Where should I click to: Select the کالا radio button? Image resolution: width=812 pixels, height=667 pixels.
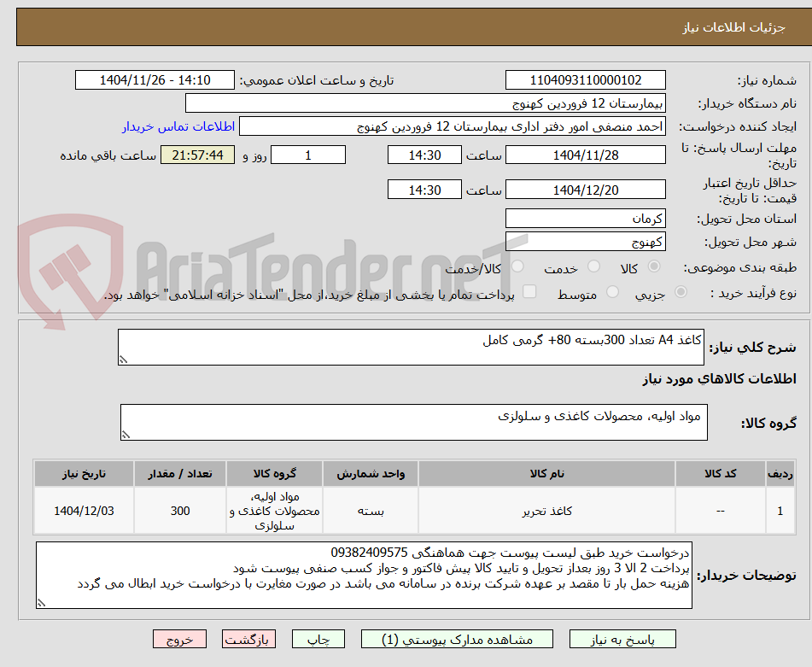(654, 266)
